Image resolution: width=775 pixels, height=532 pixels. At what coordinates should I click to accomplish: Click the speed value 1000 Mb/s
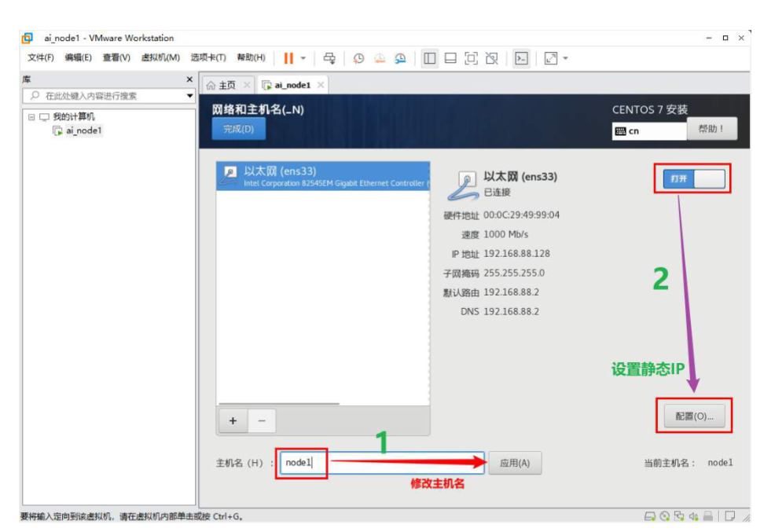coord(505,235)
